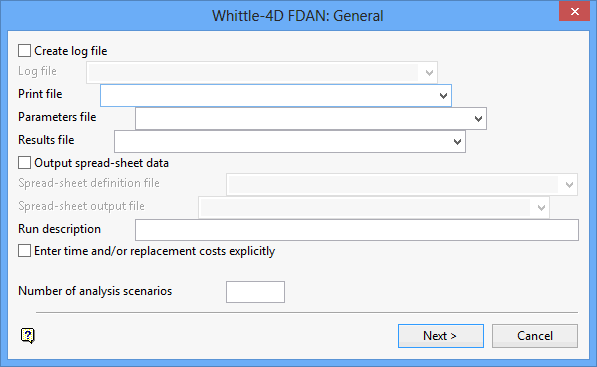Click the help question mark icon
597x367 pixels.
tap(27, 335)
